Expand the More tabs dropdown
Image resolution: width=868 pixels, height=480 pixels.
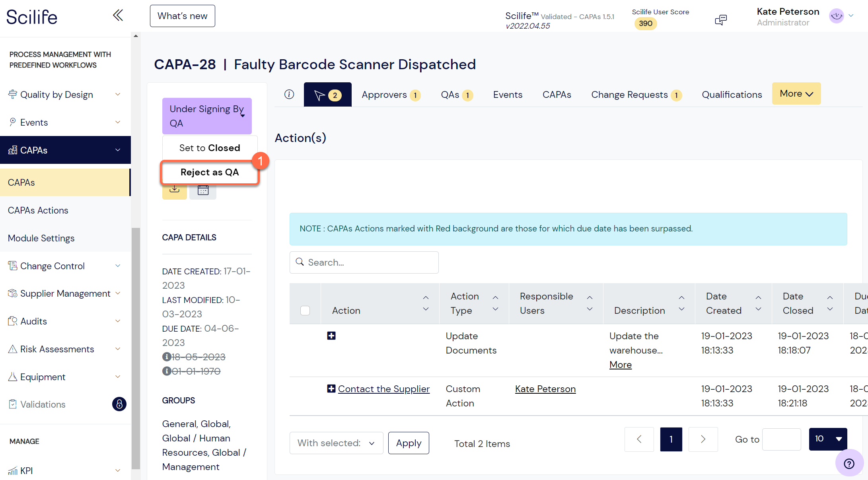[796, 93]
